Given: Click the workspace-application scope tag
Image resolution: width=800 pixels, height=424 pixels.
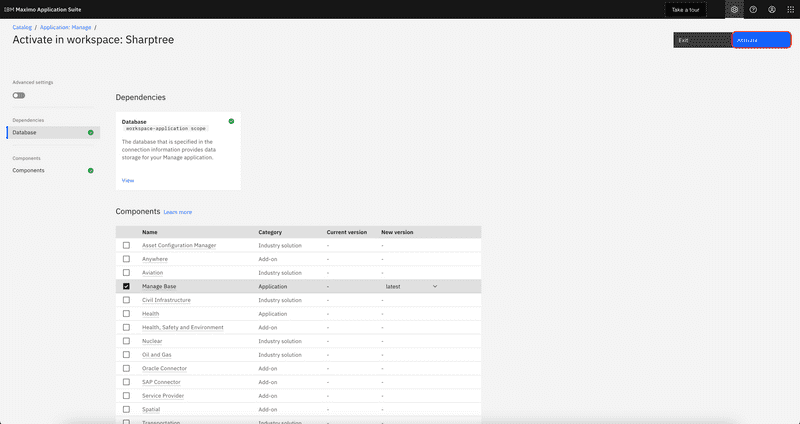Looking at the screenshot, I should tap(166, 129).
